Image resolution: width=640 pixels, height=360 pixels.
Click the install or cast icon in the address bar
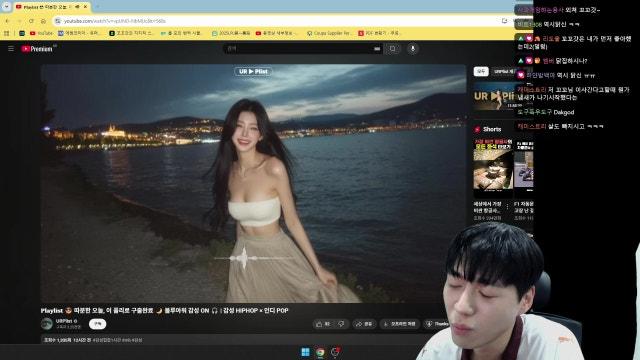[504, 20]
